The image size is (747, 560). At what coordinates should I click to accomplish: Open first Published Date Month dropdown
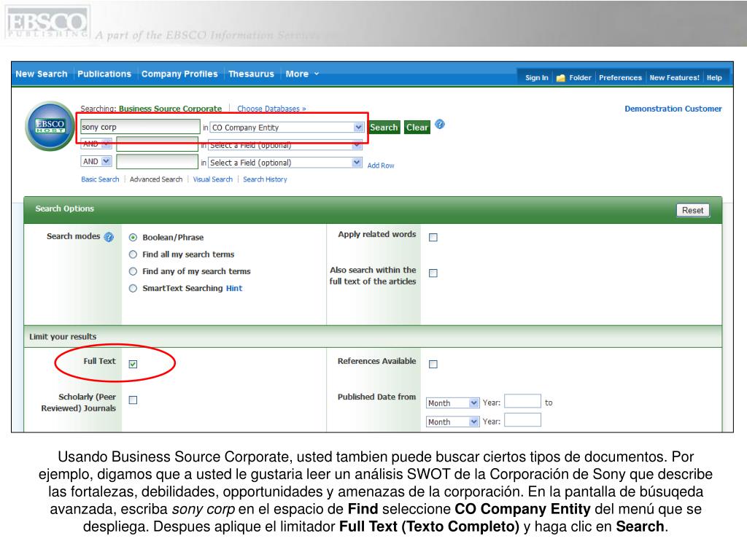[452, 402]
